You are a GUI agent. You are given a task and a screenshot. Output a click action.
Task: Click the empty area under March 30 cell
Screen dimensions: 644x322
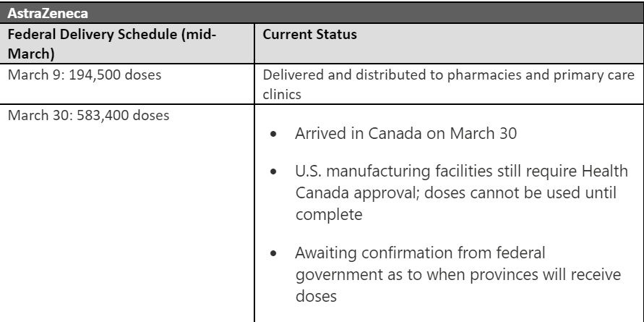point(127,222)
